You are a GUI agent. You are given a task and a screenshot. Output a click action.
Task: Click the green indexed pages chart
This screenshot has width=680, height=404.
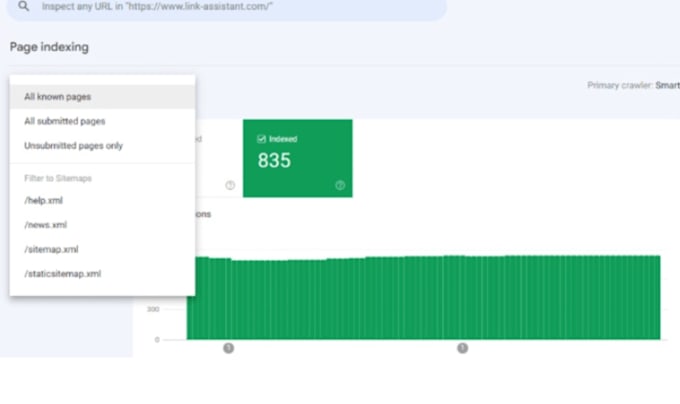[424, 297]
